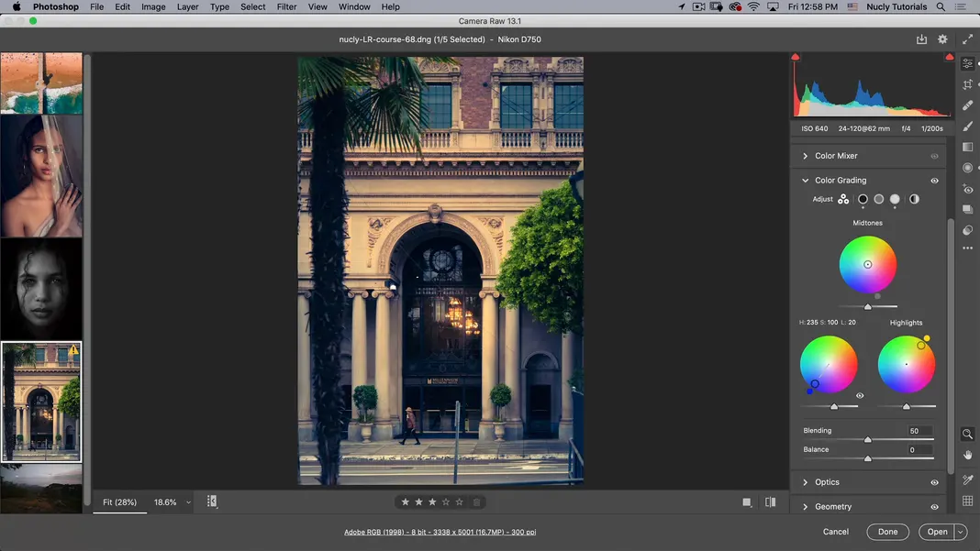Open the Image menu
980x551 pixels.
(153, 6)
